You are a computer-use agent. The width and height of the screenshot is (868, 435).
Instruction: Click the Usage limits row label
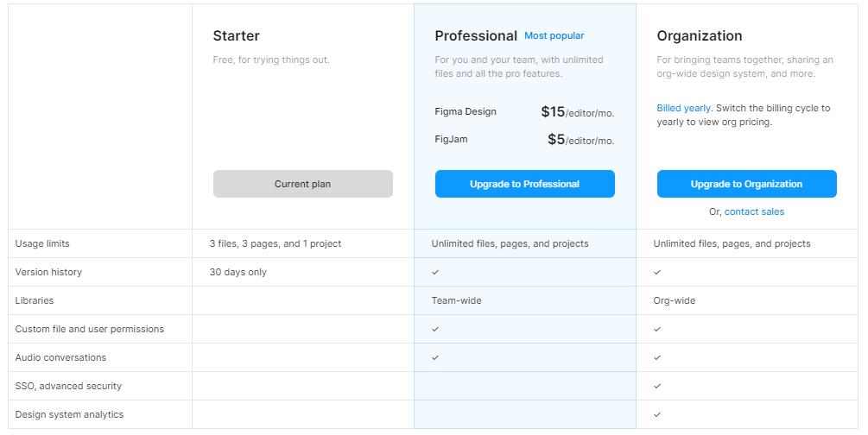[x=42, y=243]
